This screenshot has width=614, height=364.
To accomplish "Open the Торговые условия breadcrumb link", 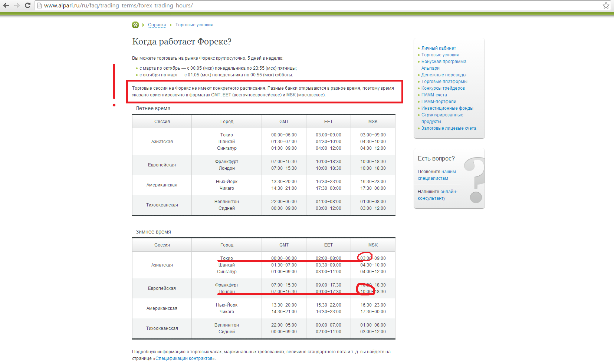I will pos(194,25).
